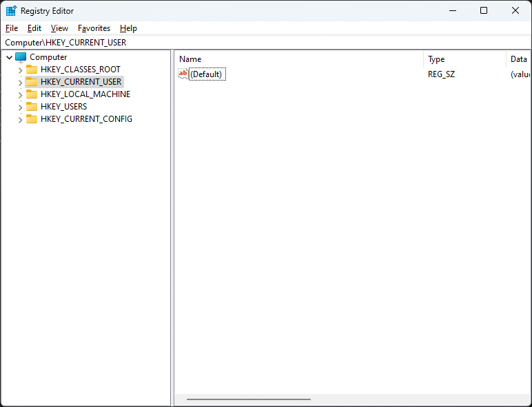Select HKEY_CURRENT_USER label in tree
Screen dimensions: 532x407
[81, 82]
